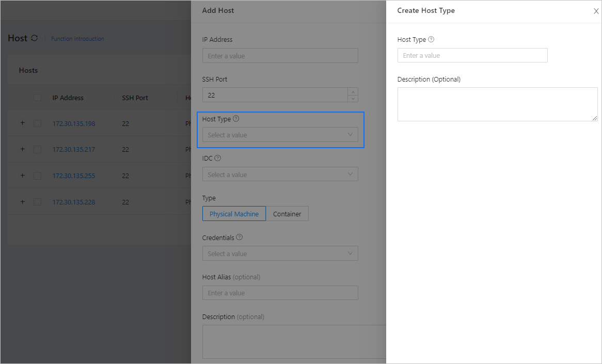Open host 172.30.135.198 link
The height and width of the screenshot is (364, 602).
(74, 123)
